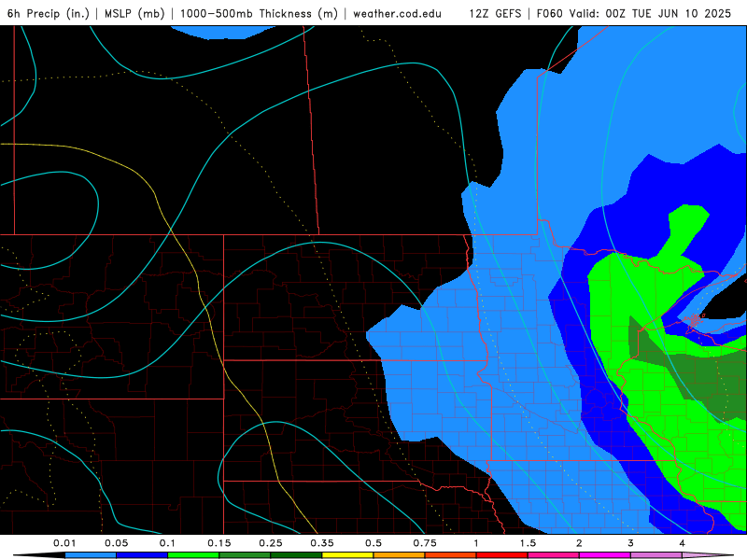The width and height of the screenshot is (747, 560).
Task: Click the light blue 0.01 legend swatch
Action: (91, 555)
